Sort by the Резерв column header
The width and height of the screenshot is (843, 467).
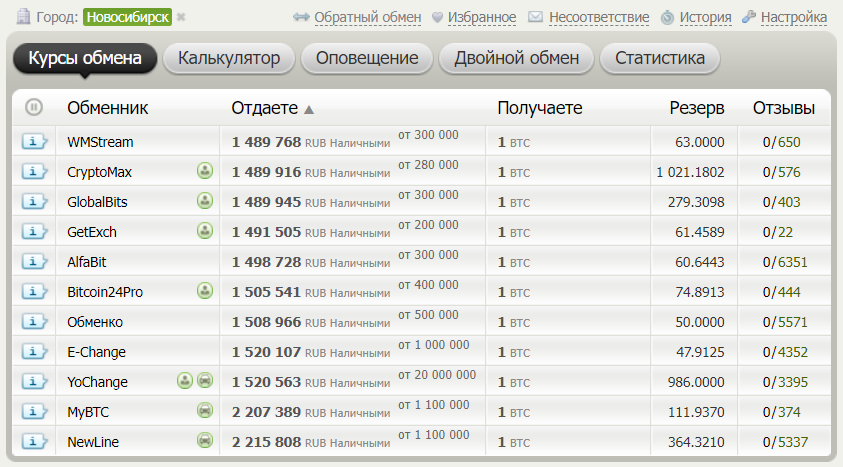tap(697, 108)
